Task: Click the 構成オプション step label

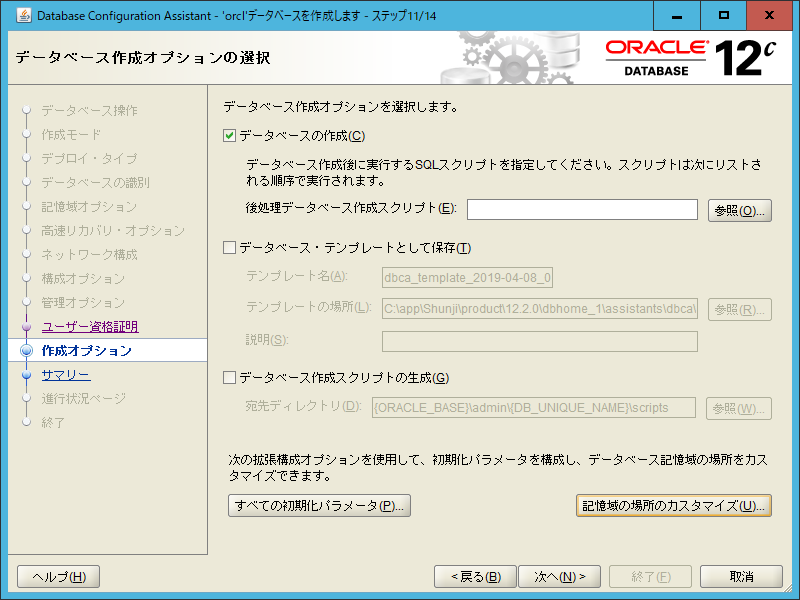Action: [x=83, y=279]
